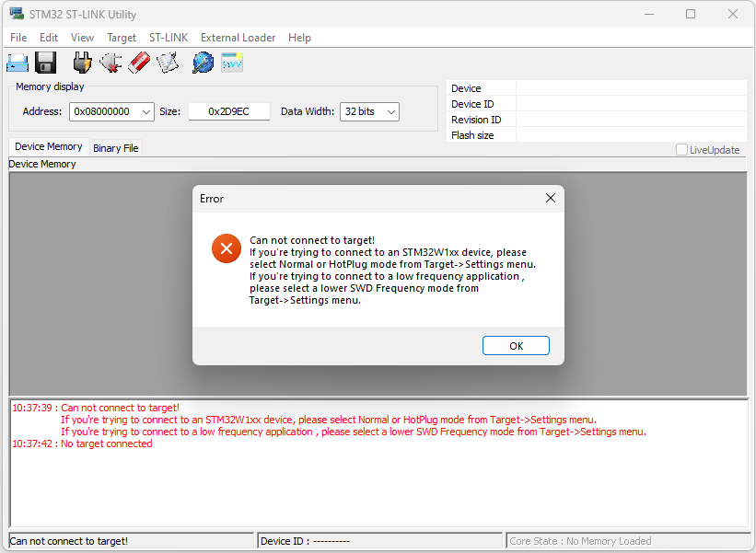Click the red error icon in dialog
This screenshot has width=756, height=553.
click(227, 248)
